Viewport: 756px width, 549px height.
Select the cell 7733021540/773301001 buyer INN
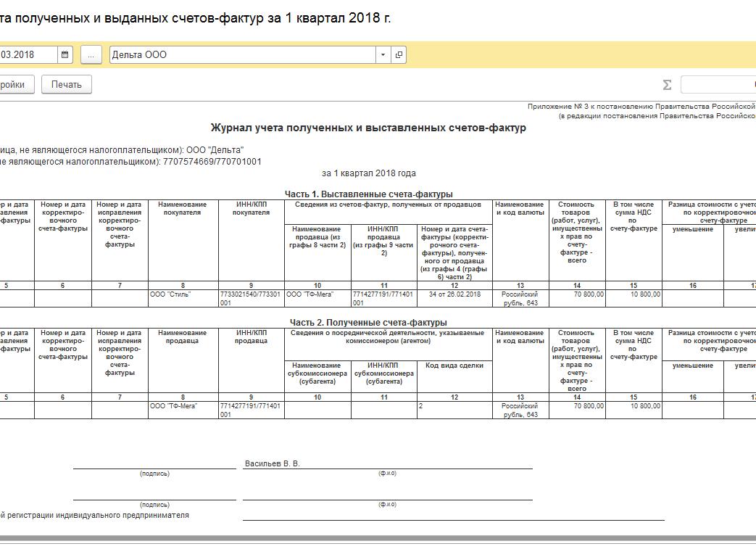252,298
